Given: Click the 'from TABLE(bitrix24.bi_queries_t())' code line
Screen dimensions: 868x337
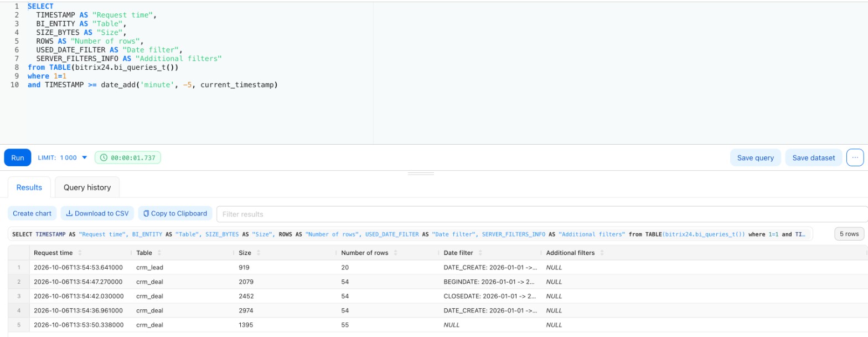Looking at the screenshot, I should click(103, 67).
